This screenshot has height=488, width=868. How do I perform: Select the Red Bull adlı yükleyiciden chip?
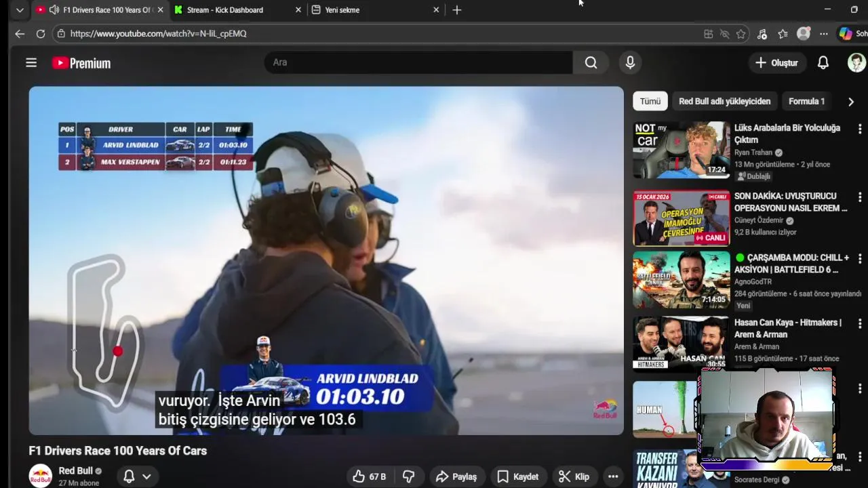[724, 101]
